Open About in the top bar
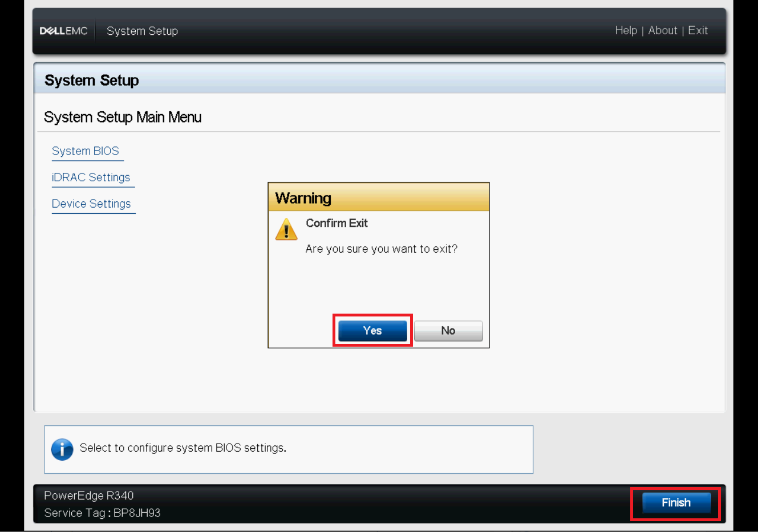Viewport: 758px width, 532px height. 663,31
